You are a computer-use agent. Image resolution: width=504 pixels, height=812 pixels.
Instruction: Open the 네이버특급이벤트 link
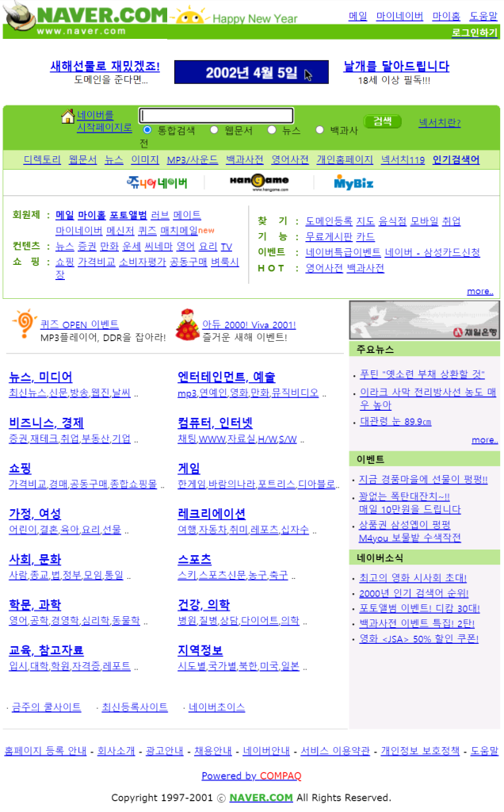point(343,252)
